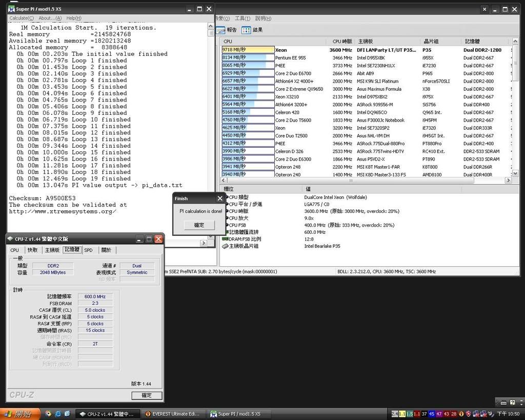Select the Core 2 Duo E6700 row
The height and width of the screenshot is (420, 525).
[x=366, y=73]
